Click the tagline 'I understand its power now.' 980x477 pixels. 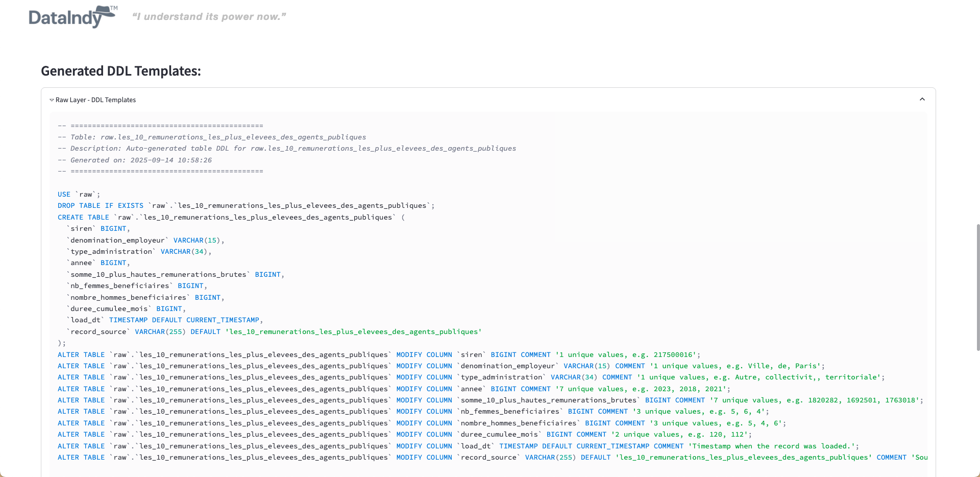click(209, 16)
